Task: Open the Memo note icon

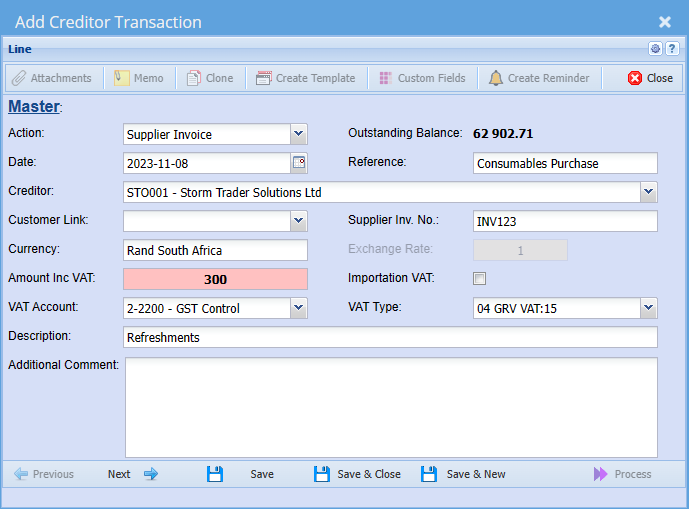Action: [x=121, y=78]
